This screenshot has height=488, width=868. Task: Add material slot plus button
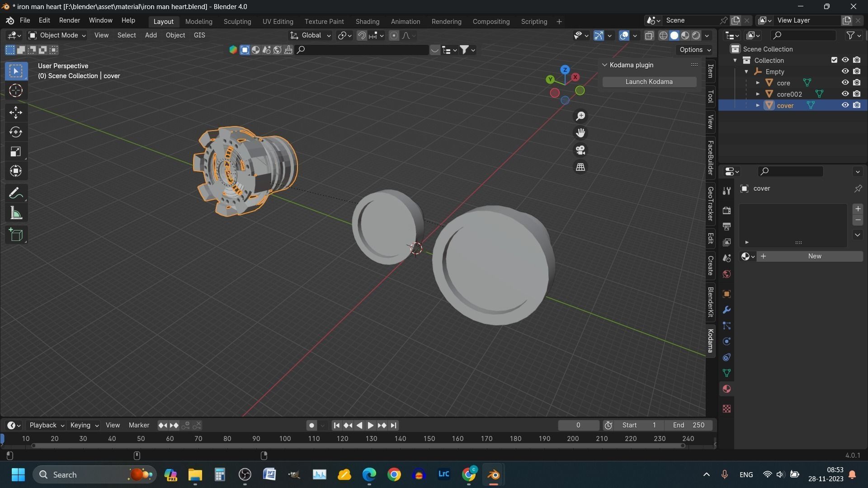858,209
